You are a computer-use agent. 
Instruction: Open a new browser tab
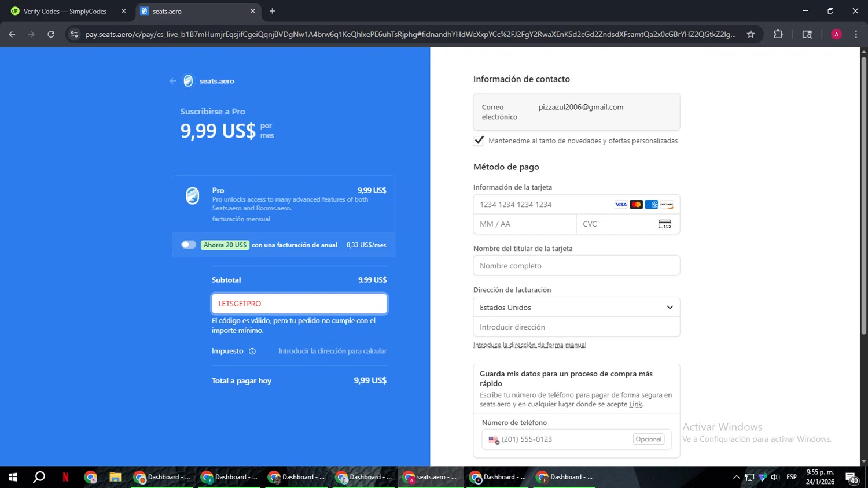click(x=272, y=11)
